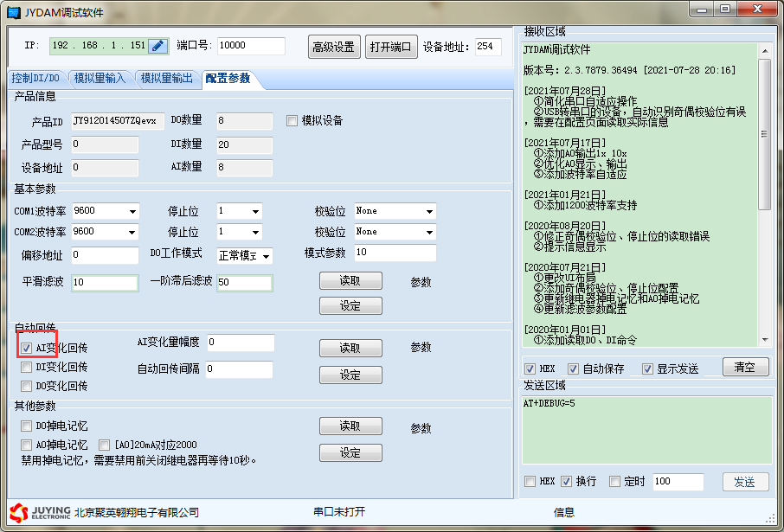
Task: Switch to the 模拟量输出 tab
Action: click(167, 79)
